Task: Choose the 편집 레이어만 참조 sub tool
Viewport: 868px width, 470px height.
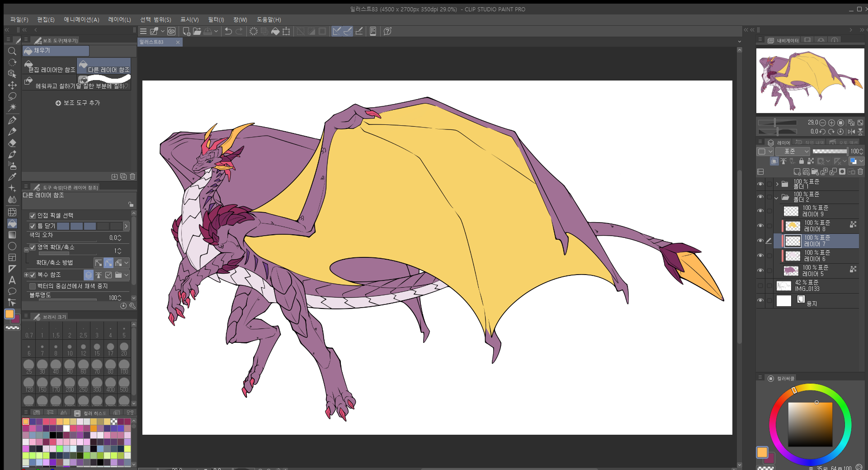Action: 50,66
